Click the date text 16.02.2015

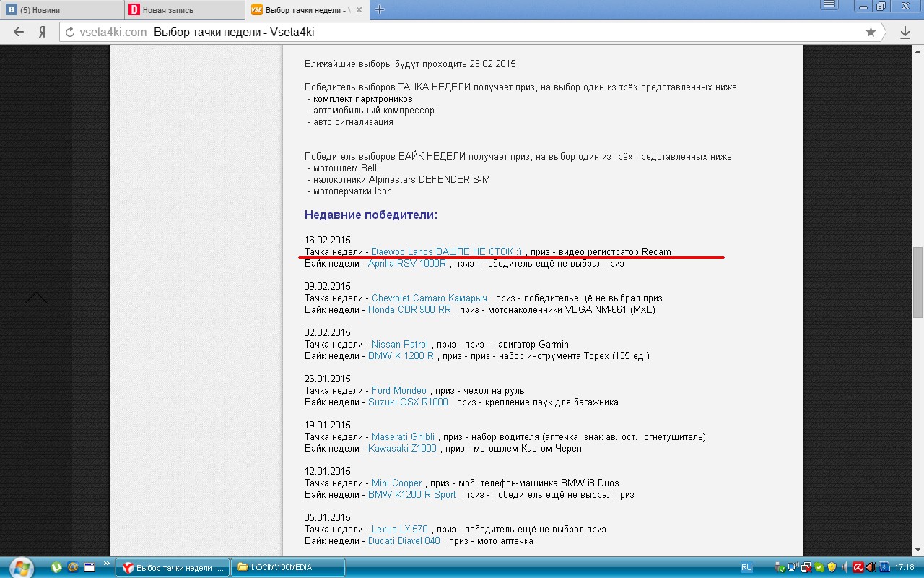click(328, 240)
